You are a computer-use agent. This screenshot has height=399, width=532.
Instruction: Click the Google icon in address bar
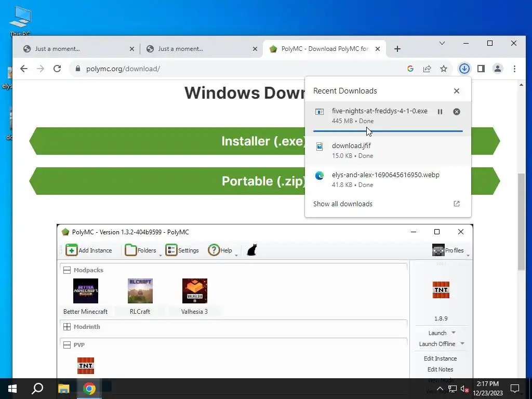(x=410, y=69)
